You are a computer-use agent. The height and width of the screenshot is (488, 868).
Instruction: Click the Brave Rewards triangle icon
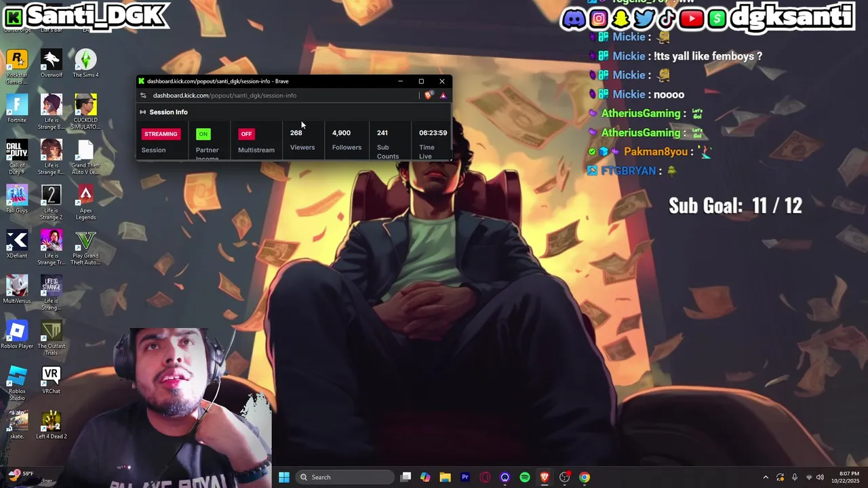click(443, 96)
